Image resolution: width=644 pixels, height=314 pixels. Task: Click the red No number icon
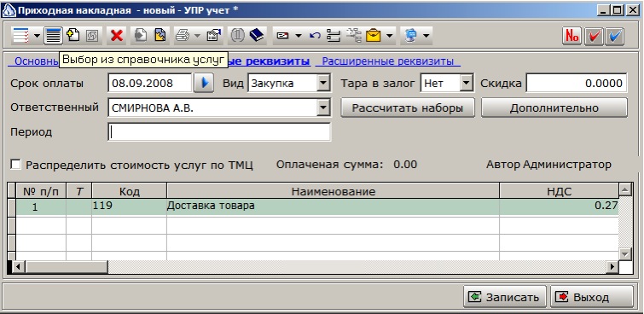click(572, 36)
